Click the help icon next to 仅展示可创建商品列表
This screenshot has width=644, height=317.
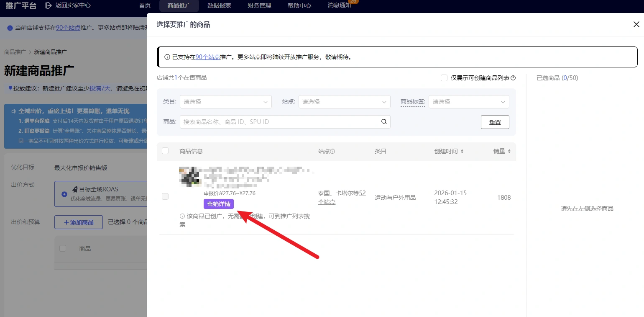[x=513, y=78]
